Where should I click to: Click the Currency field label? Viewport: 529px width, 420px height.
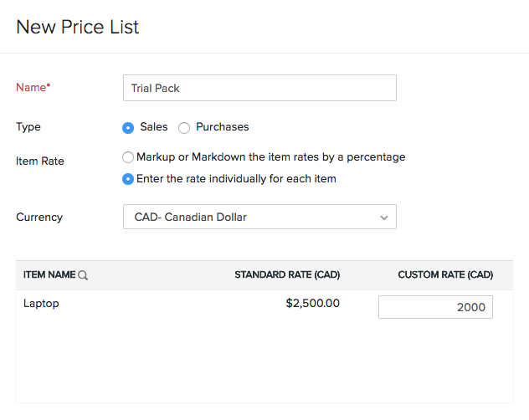tap(39, 218)
